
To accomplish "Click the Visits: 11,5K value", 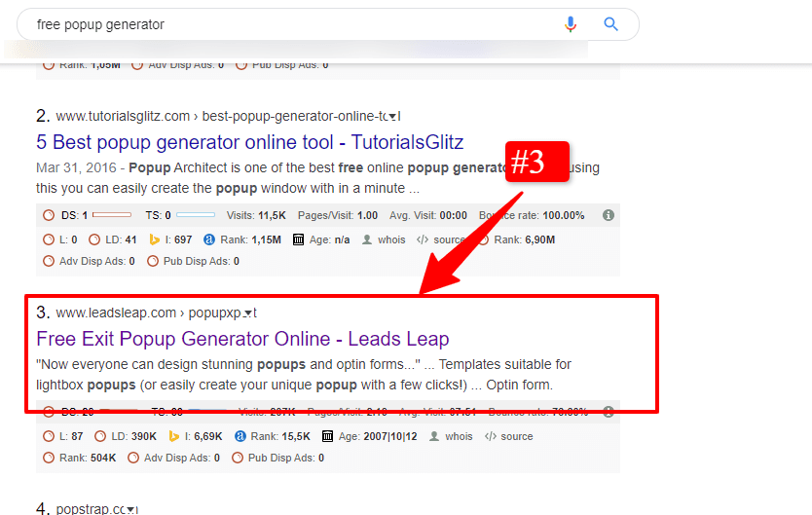I will click(256, 215).
